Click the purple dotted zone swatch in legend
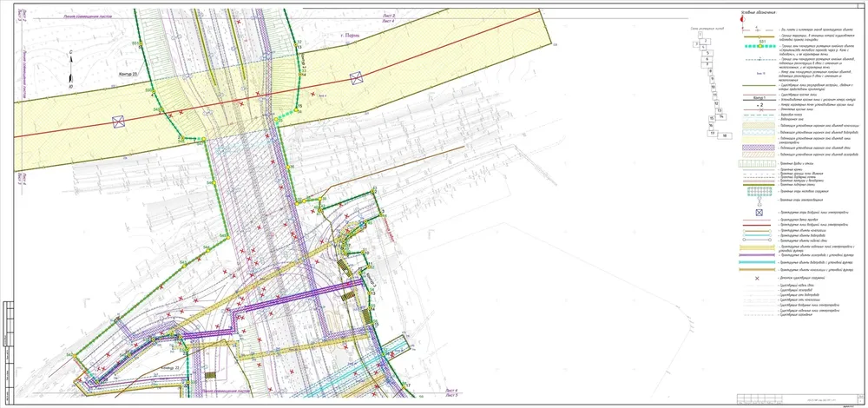The width and height of the screenshot is (868, 408). click(x=760, y=148)
